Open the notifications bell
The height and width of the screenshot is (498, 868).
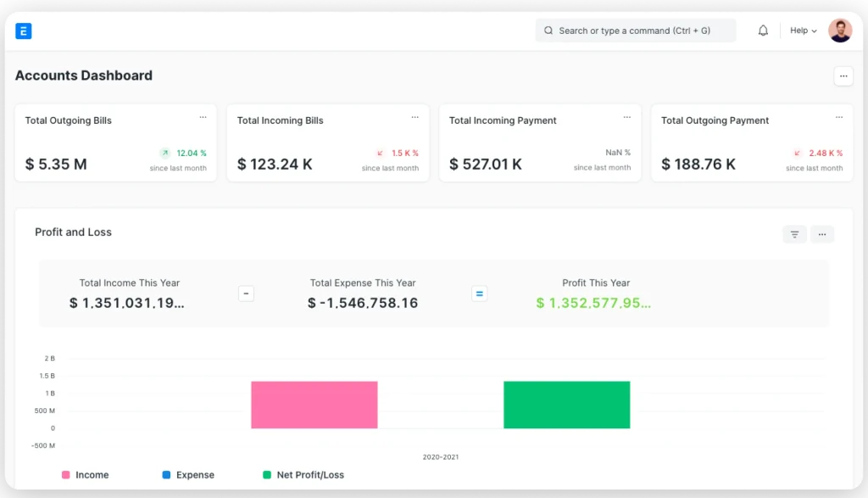tap(763, 31)
